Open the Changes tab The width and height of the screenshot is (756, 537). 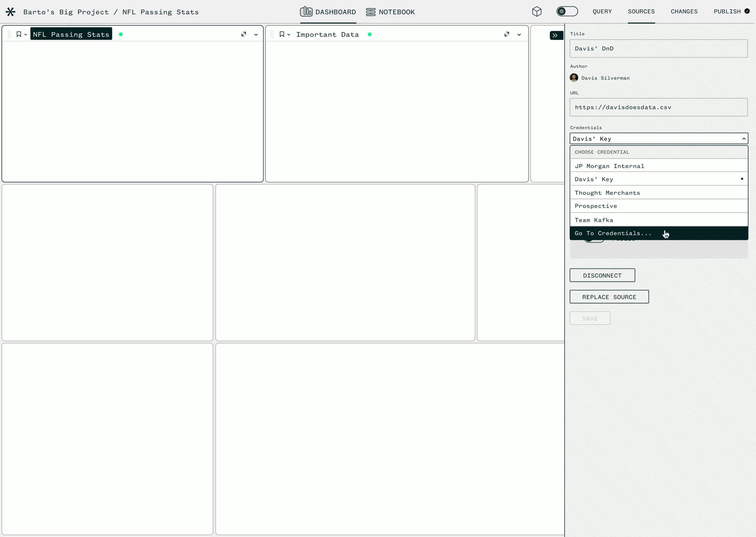[x=684, y=11]
